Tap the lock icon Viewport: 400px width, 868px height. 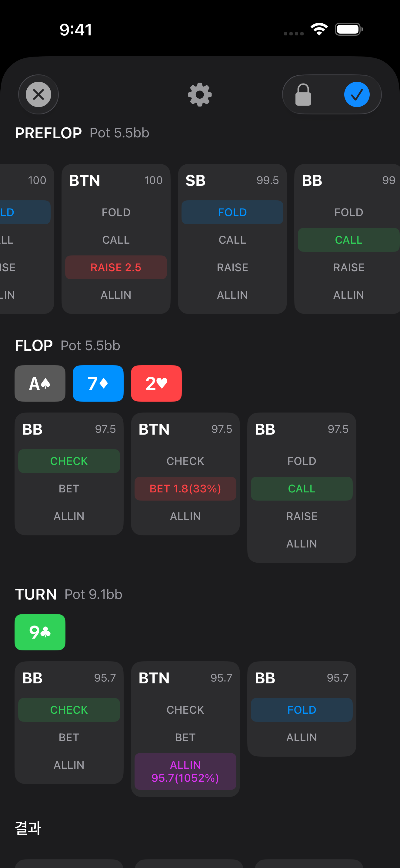pyautogui.click(x=303, y=95)
